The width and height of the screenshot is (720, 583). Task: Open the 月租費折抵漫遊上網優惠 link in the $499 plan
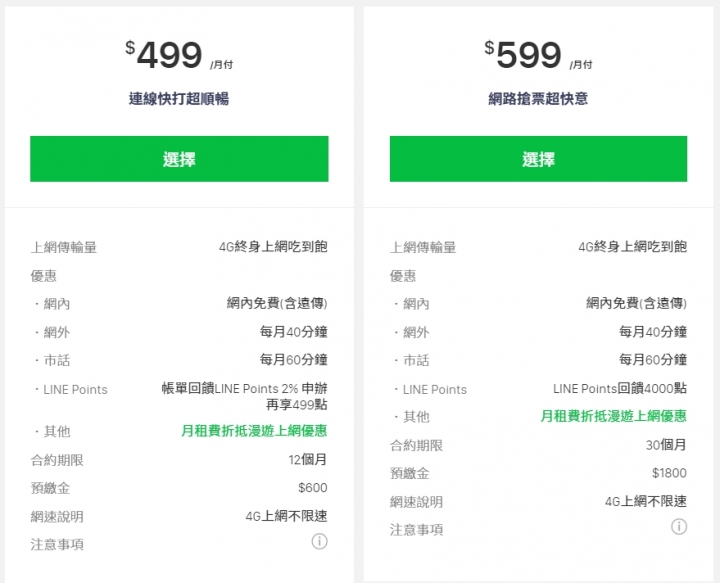click(254, 431)
